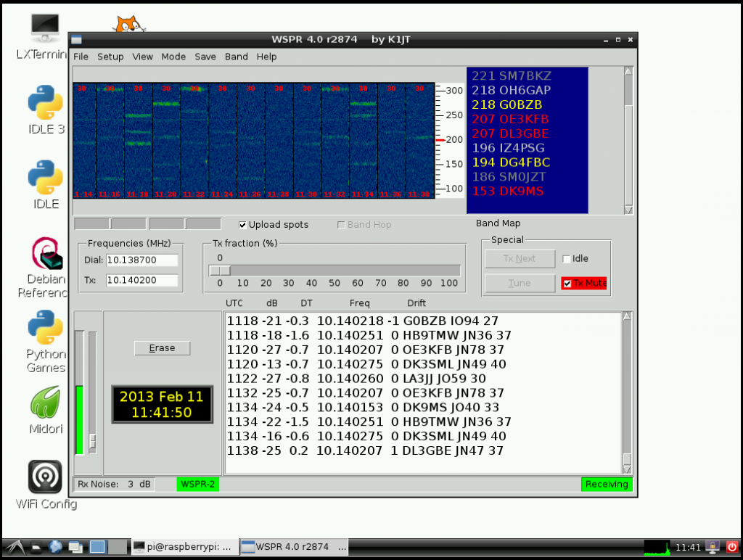This screenshot has height=560, width=743.
Task: Open the Band menu
Action: 236,57
